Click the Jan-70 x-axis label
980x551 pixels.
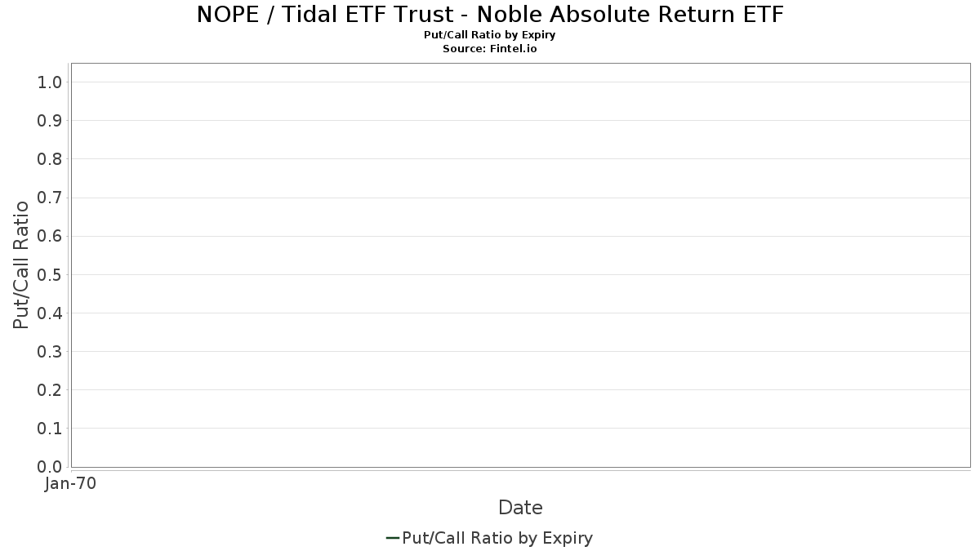(71, 484)
